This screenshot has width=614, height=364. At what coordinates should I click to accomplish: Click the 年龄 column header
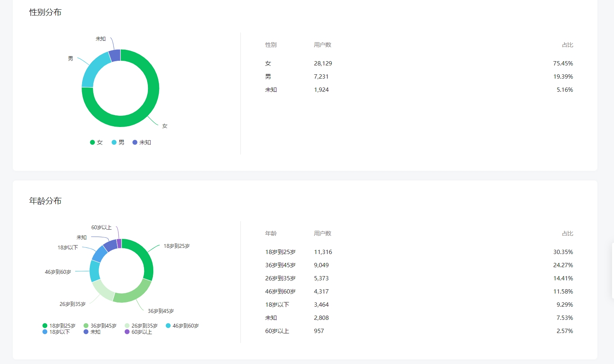271,234
